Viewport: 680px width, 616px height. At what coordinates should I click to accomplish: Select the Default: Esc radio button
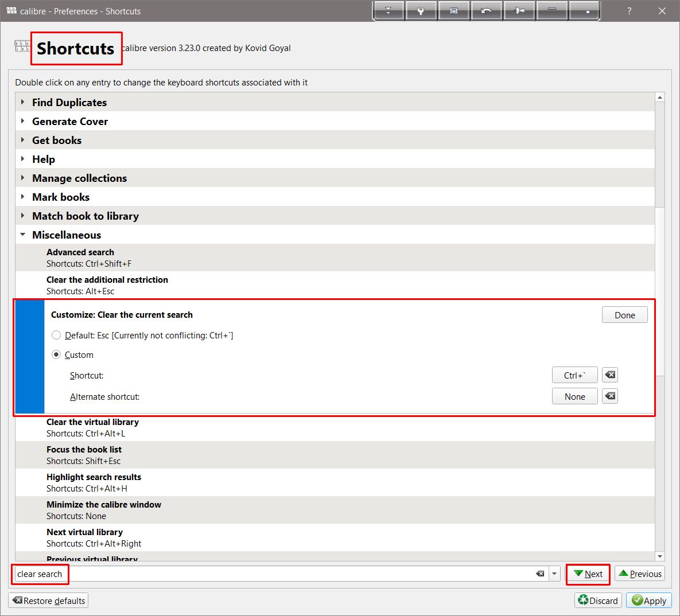point(56,335)
